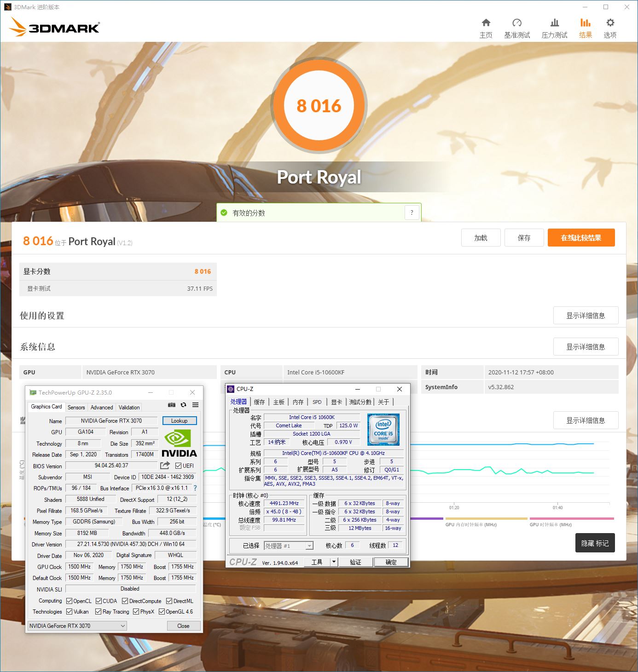Image resolution: width=638 pixels, height=672 pixels.
Task: Toggle PhysX checkbox in GPU-Z
Action: coord(136,612)
